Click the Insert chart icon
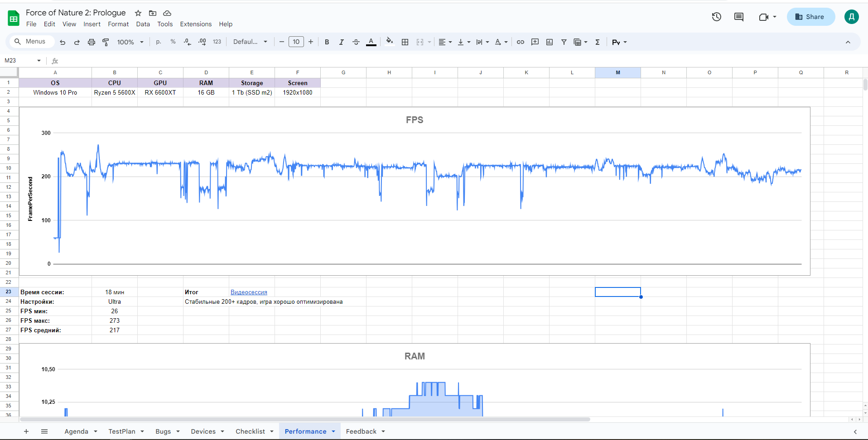Image resolution: width=868 pixels, height=440 pixels. 550,42
